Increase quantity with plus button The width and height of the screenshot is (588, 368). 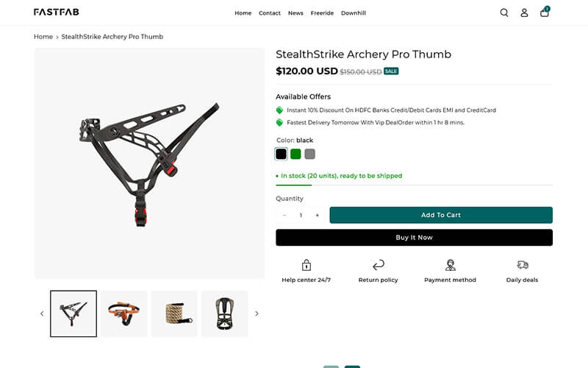coord(317,215)
